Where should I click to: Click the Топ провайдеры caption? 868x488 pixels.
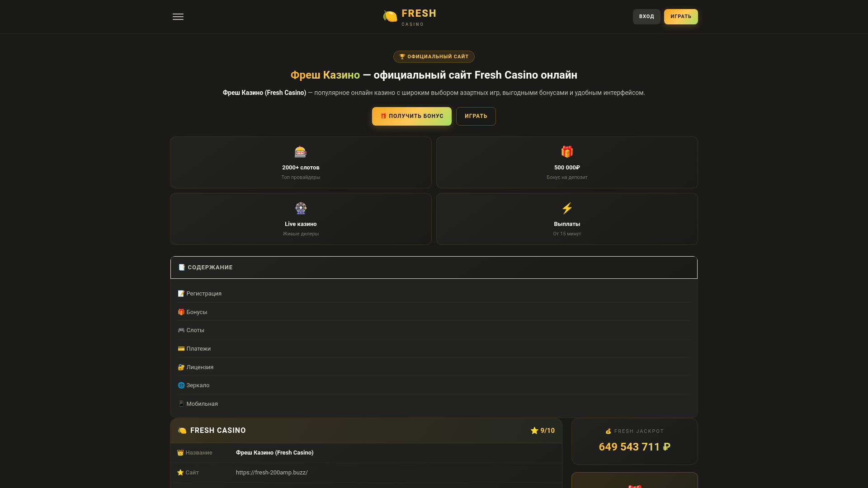301,178
